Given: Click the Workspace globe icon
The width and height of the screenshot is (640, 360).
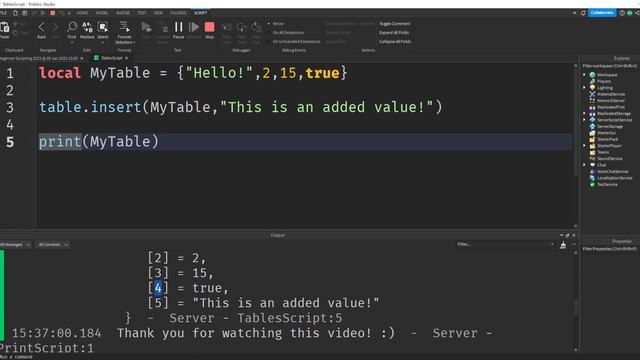Looking at the screenshot, I should pos(592,75).
